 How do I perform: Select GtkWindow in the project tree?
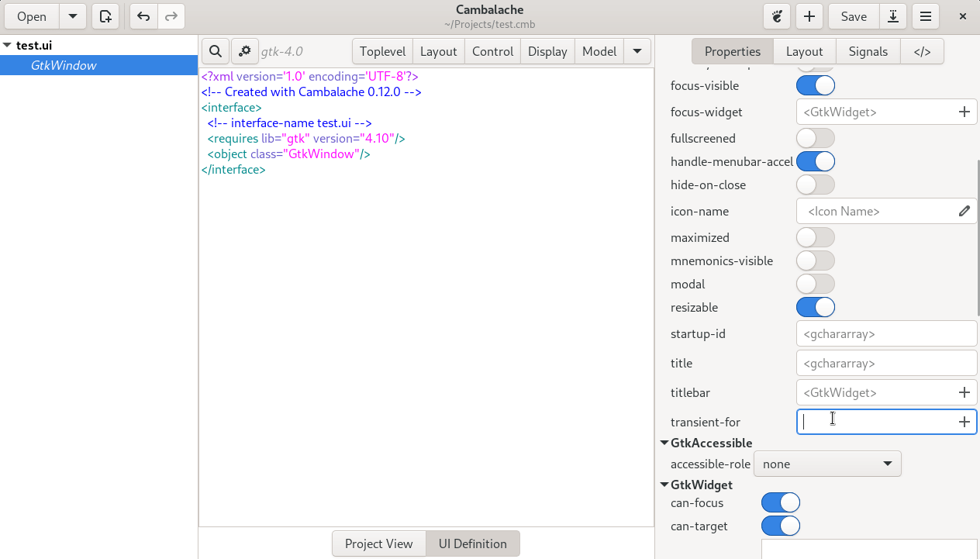98,65
